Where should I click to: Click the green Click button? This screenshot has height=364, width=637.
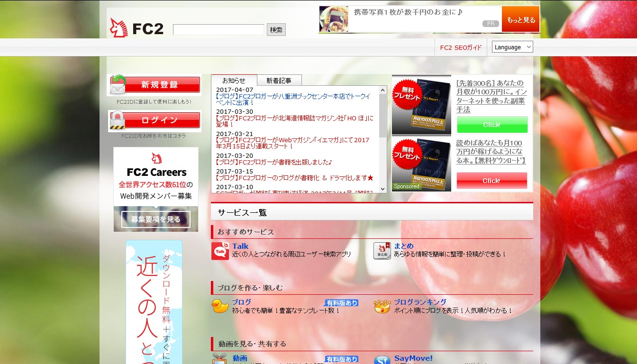click(x=492, y=125)
